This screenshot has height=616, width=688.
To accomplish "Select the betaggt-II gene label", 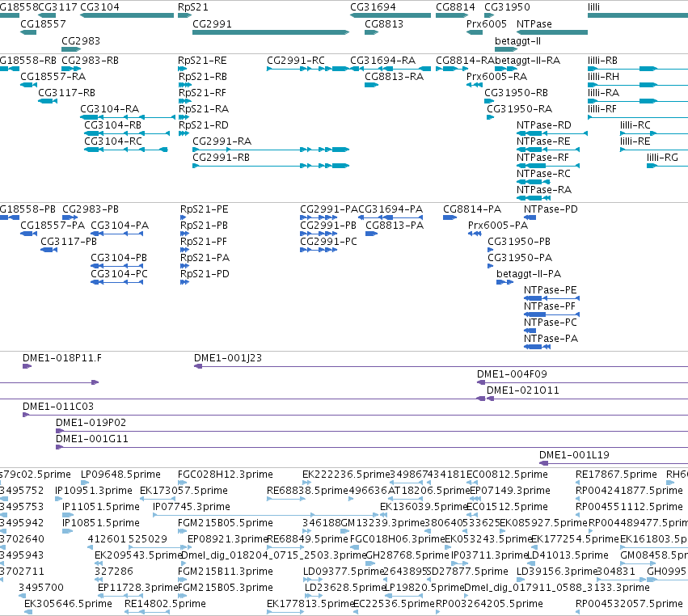I will pos(517,40).
